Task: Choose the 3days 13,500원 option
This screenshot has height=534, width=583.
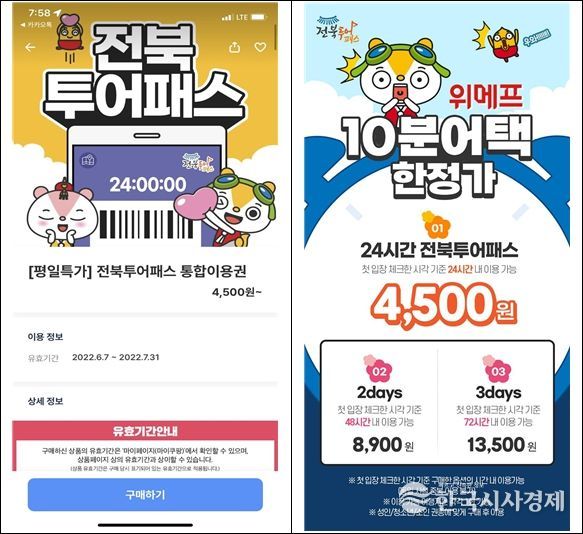Action: [x=498, y=403]
